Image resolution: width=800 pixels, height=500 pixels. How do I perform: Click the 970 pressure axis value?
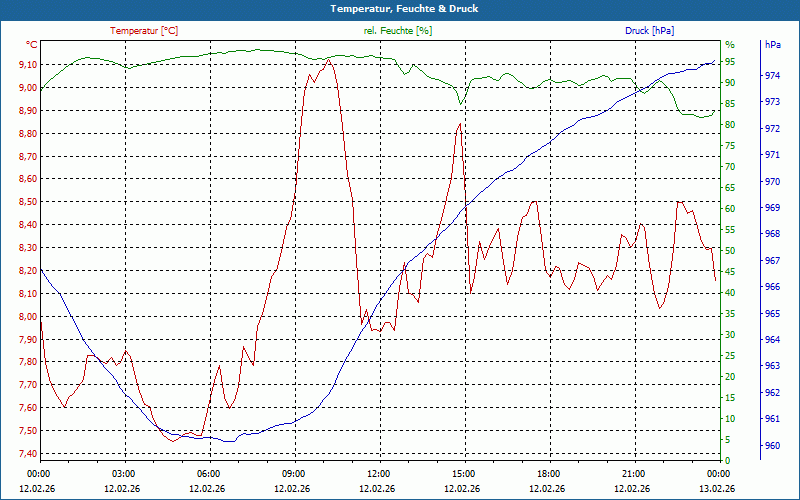click(773, 181)
